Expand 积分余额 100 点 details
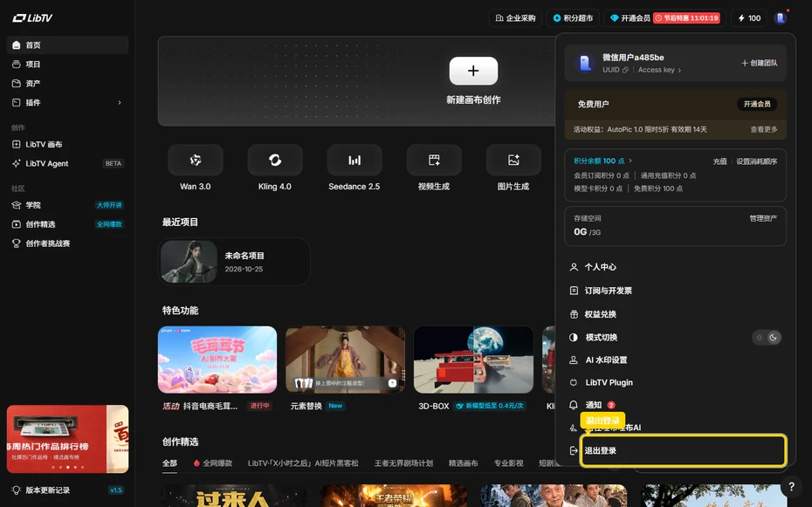Viewport: 812px width, 507px height. click(x=602, y=161)
